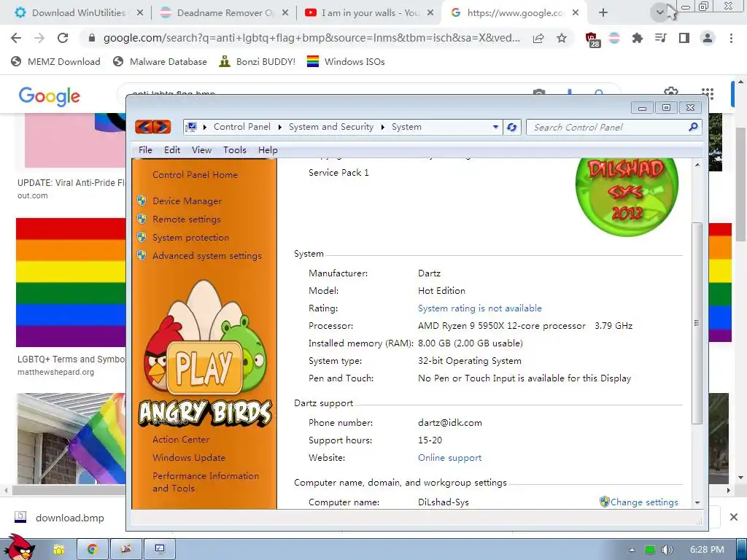This screenshot has height=560, width=747.
Task: Open the uBlock extension showing 28
Action: coord(592,39)
